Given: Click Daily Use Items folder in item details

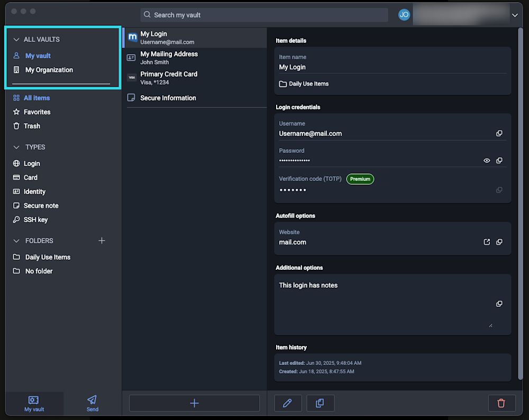Looking at the screenshot, I should (304, 84).
